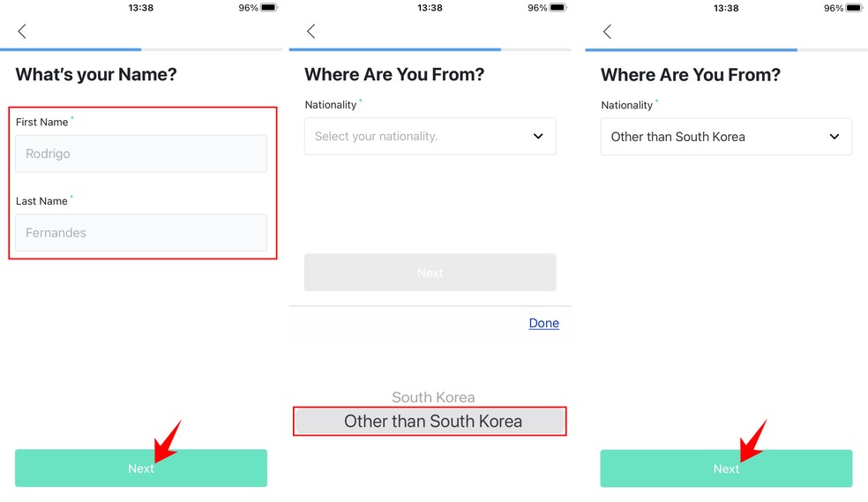This screenshot has width=868, height=502.
Task: Click chevron beside selected "Other than South Korea" field
Action: 834,137
